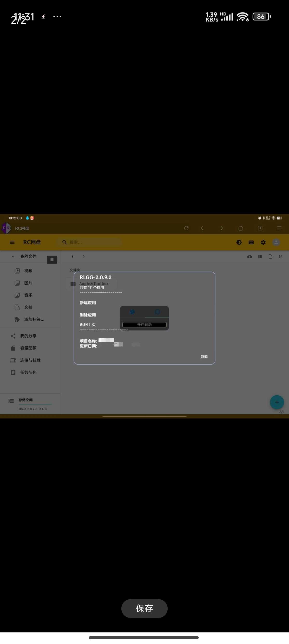Toggle the eye icon below the plus button
Image resolution: width=289 pixels, height=644 pixels.
(x=281, y=412)
